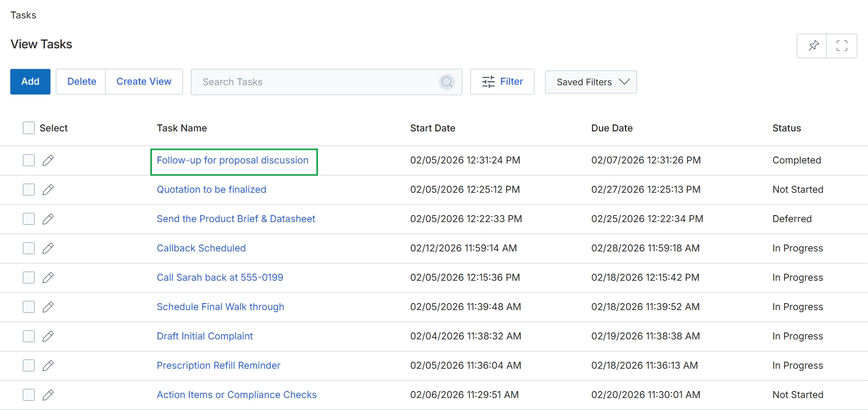This screenshot has height=410, width=868.
Task: Click the Create View button
Action: [x=144, y=81]
